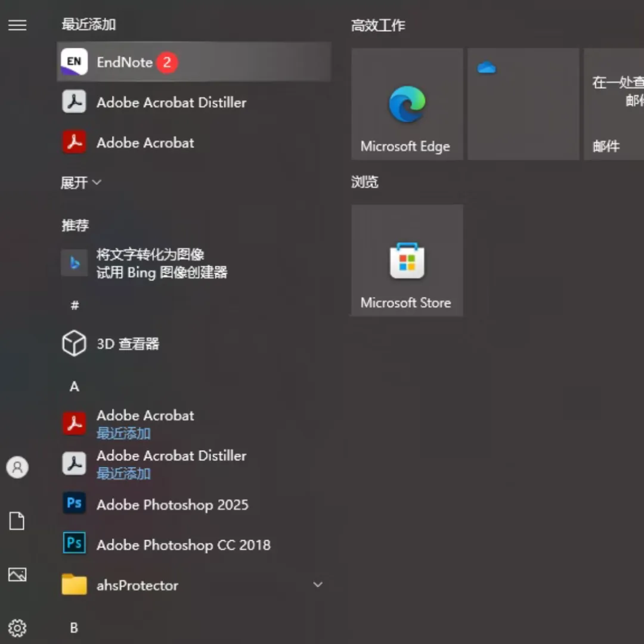Click the 最近添加 label under the section A Adobe Acrobat
Viewport: 644px width, 644px height.
click(123, 434)
